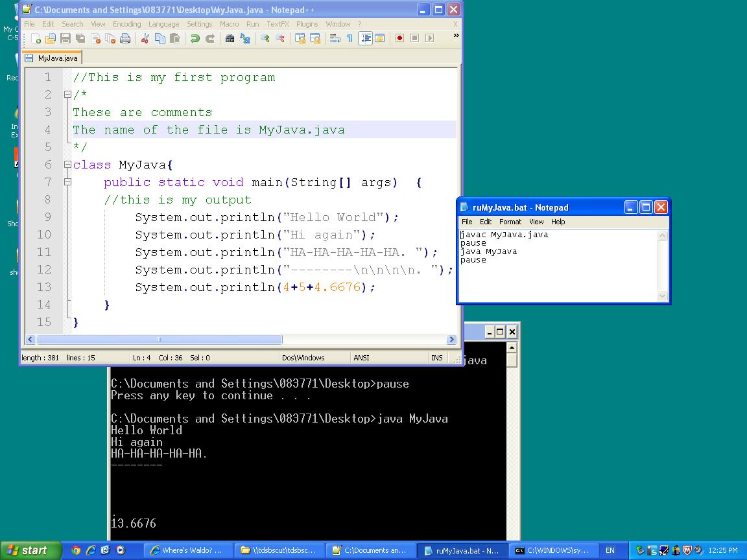Viewport: 747px width, 560px height.
Task: Create a new file with the New toolbar icon
Action: tap(36, 39)
